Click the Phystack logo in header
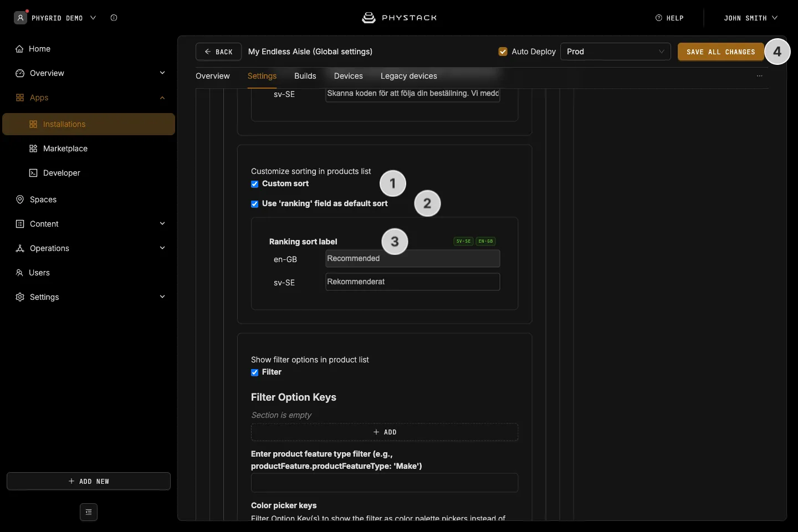This screenshot has height=532, width=798. coord(399,18)
